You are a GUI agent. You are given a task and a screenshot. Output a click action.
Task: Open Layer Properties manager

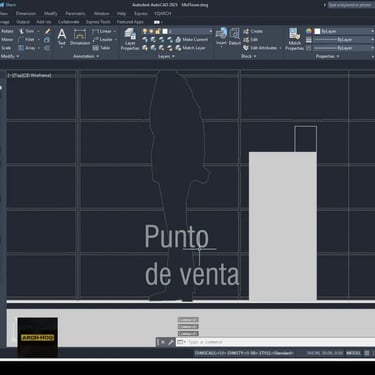[130, 39]
